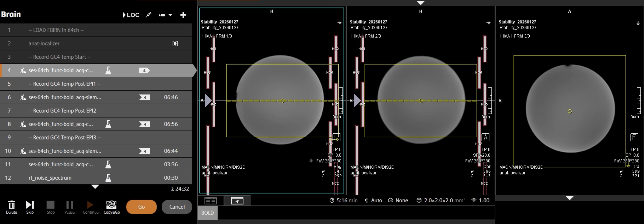This screenshot has height=224, width=644.
Task: Click the flask icon on row 4
Action: coord(108,70)
